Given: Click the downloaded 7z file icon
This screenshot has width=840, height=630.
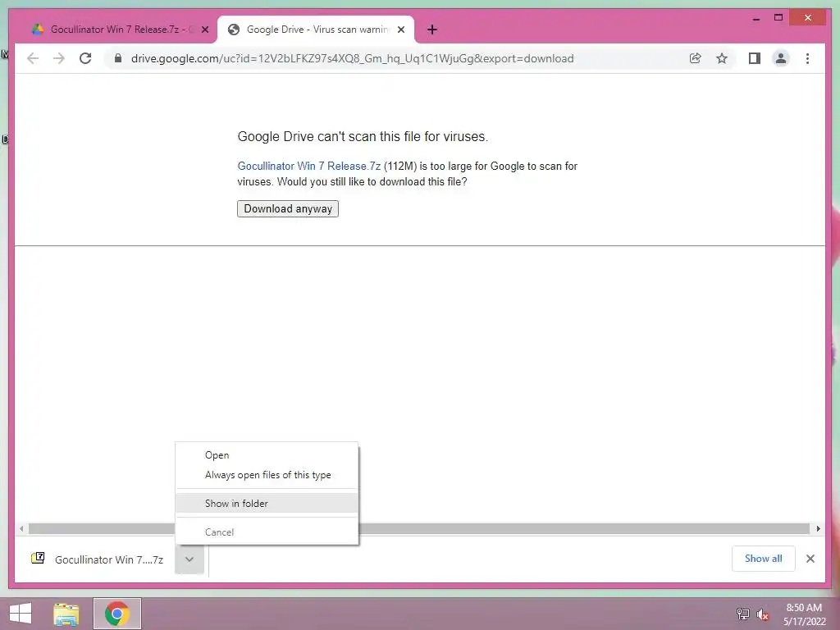Looking at the screenshot, I should (x=38, y=558).
